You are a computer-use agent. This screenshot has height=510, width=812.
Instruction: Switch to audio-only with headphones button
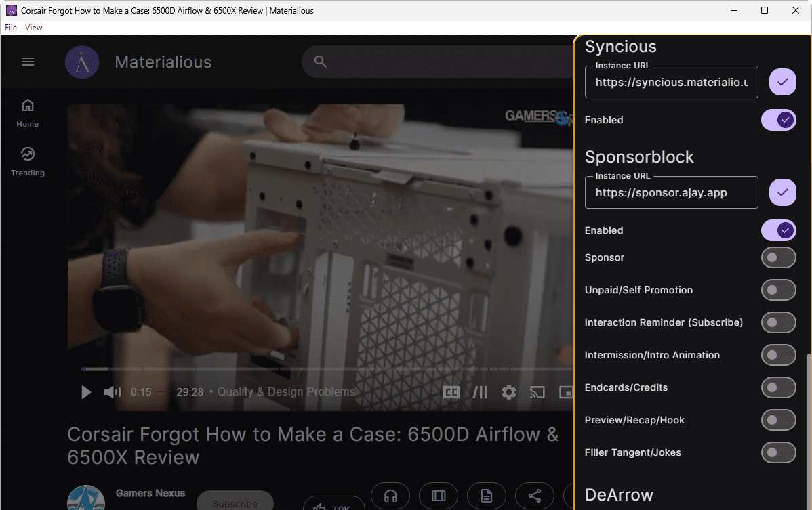pyautogui.click(x=390, y=496)
